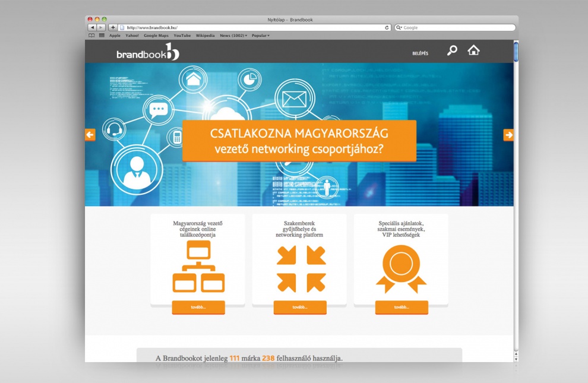Reload the page using the refresh icon
Screen dimensions: 588x383
coord(387,27)
